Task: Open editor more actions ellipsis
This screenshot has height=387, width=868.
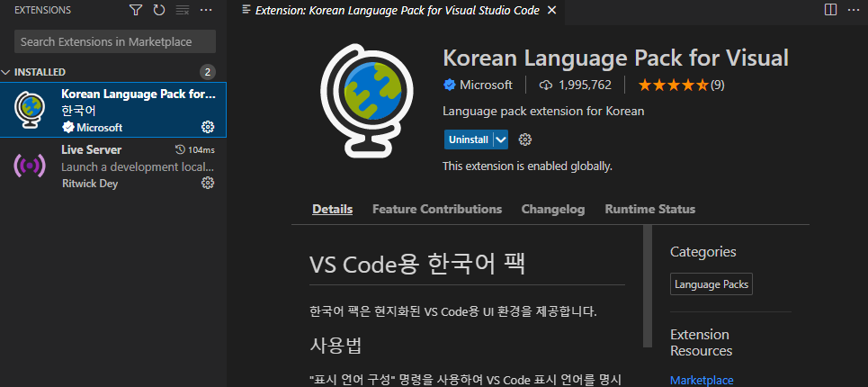Action: [853, 9]
